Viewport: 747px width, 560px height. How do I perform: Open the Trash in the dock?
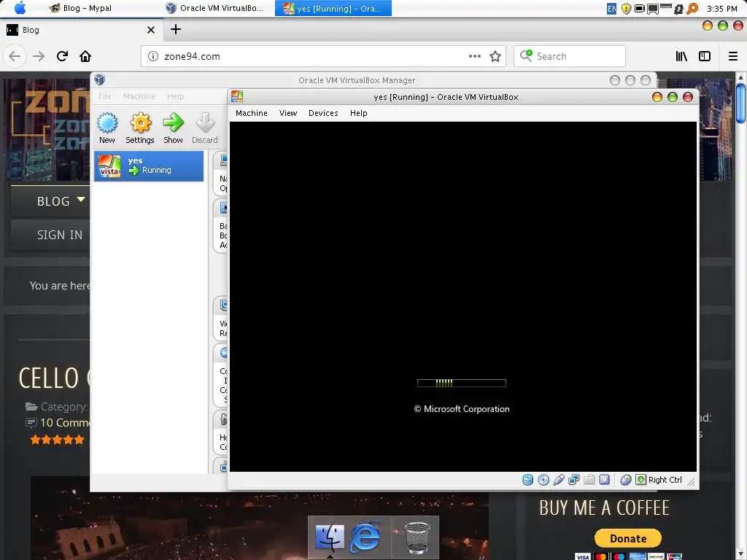(x=417, y=538)
